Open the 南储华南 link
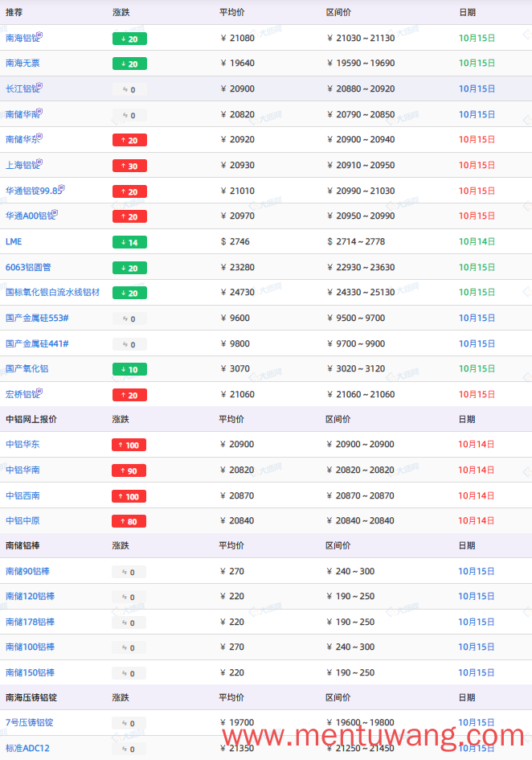 pos(22,115)
